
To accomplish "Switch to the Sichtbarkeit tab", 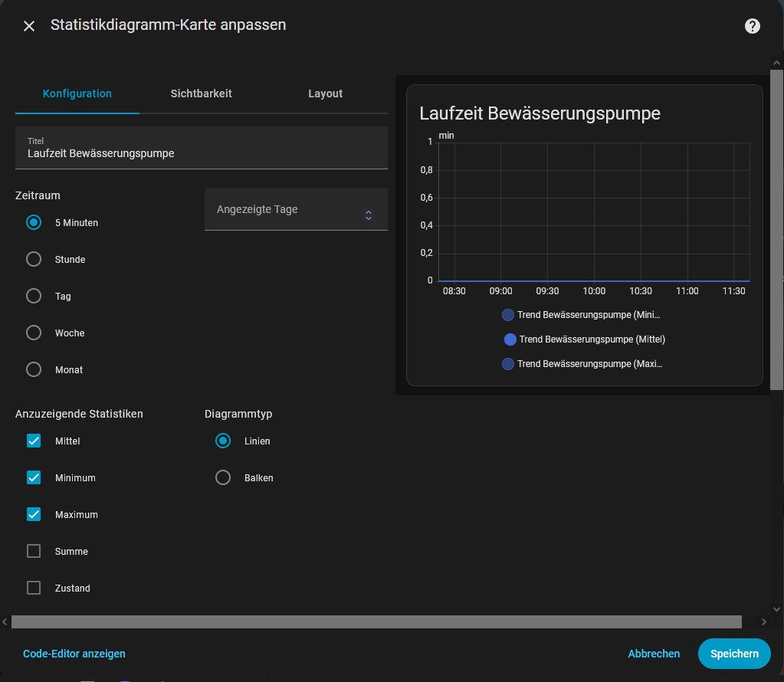I will click(x=201, y=93).
